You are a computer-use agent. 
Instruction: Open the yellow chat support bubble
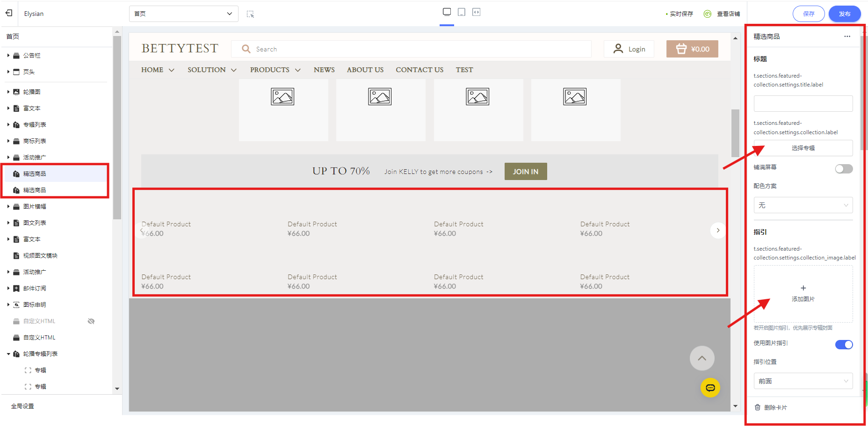[710, 388]
